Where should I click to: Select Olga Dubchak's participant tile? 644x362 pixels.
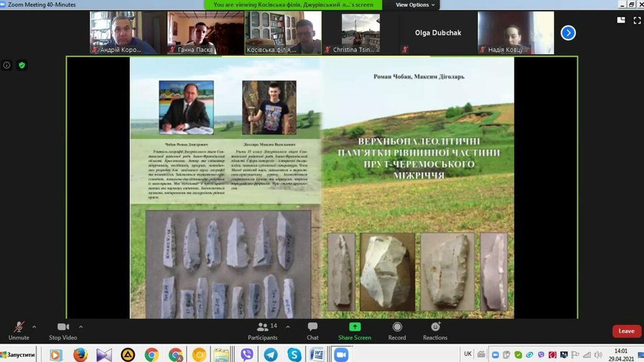tap(438, 33)
